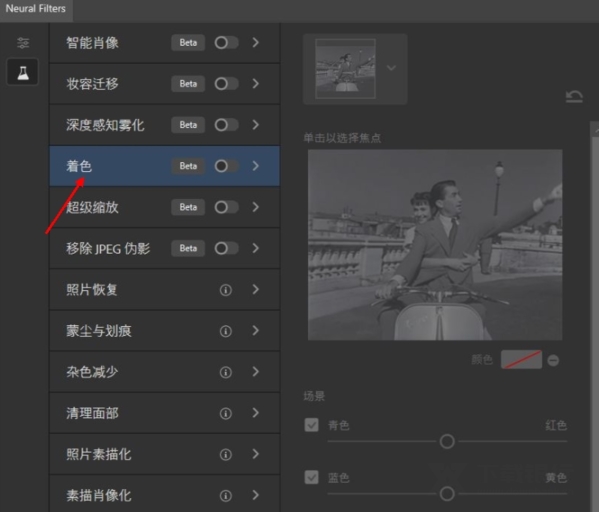Click the Neural Filters panel tab

click(x=36, y=9)
